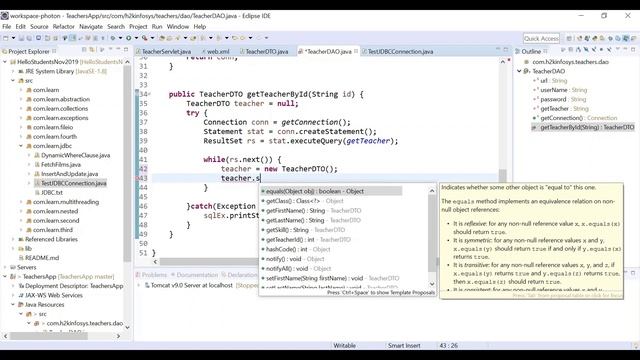Screen dimensions: 640x360
Task: Toggle Hide Local Types in Outline toolbar
Action: 609,49
